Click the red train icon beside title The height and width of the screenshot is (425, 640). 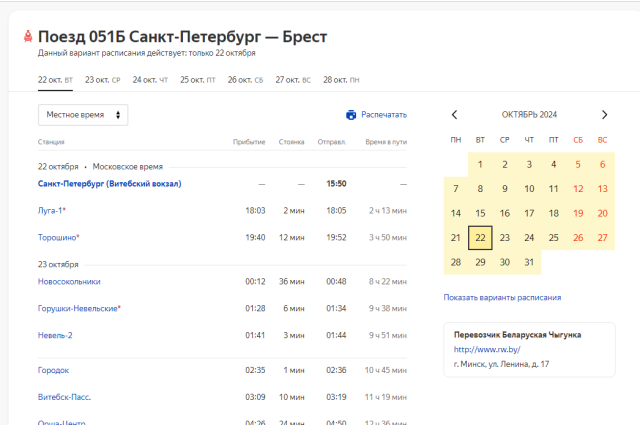point(27,37)
